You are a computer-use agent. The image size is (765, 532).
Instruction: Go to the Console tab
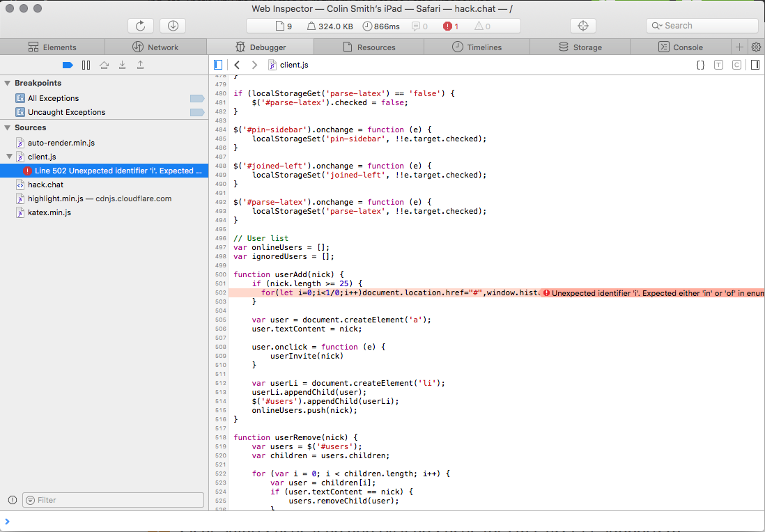681,47
